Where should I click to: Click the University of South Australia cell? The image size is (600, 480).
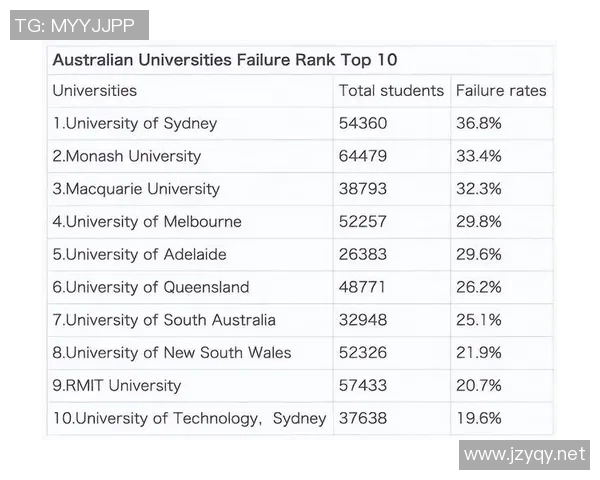click(164, 320)
